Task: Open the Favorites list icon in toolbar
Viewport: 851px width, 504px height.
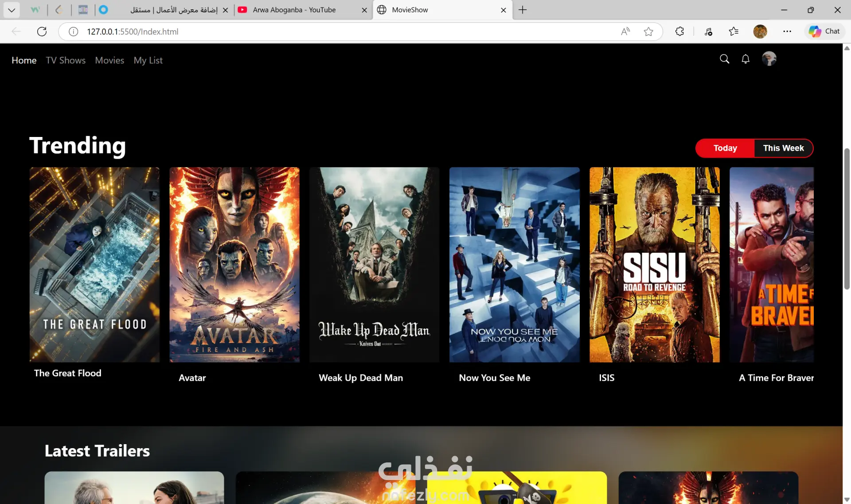Action: 734,31
